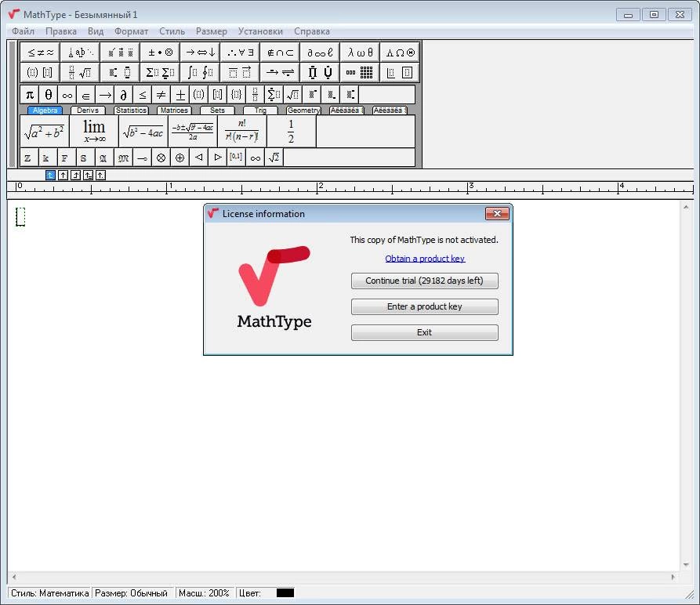Insert the quadratic formula expression

tap(193, 131)
